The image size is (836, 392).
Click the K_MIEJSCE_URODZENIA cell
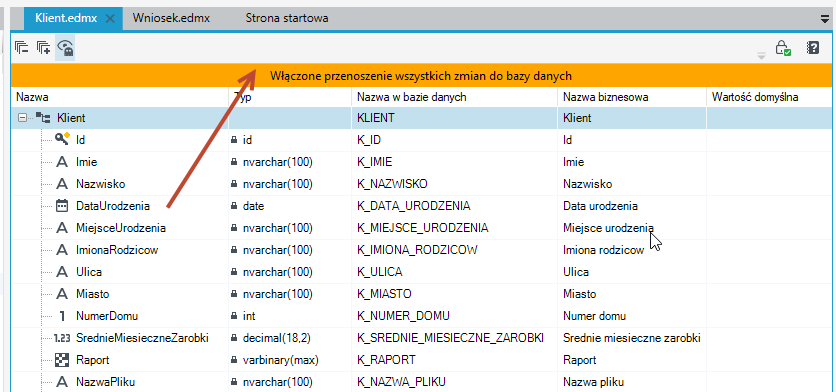point(455,228)
